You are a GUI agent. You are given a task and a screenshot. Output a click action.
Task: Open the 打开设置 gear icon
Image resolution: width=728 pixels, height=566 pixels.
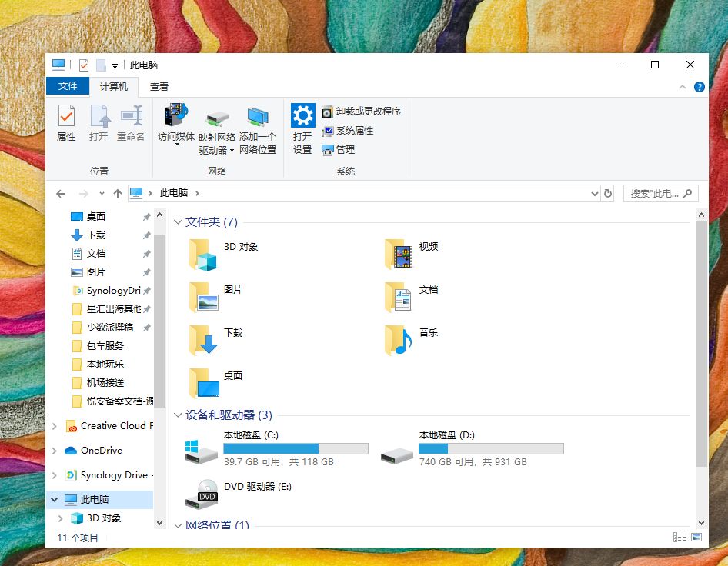(x=302, y=115)
